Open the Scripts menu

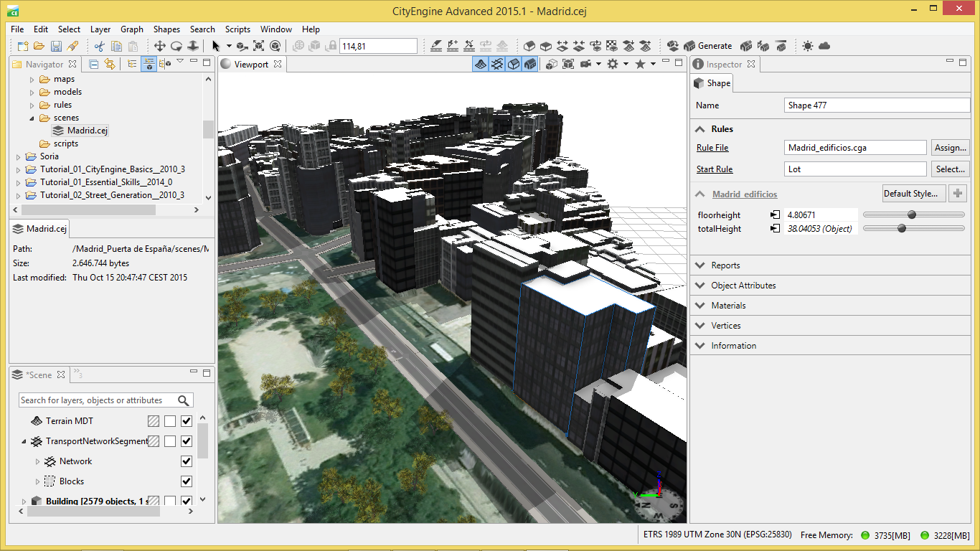tap(237, 29)
